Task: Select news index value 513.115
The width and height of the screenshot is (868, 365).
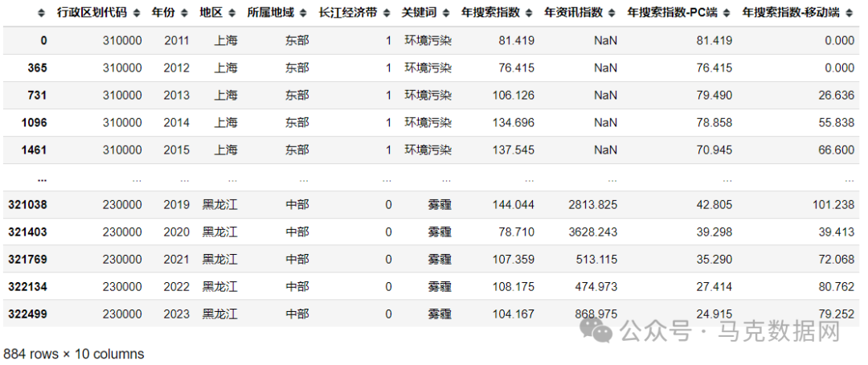Action: point(596,259)
